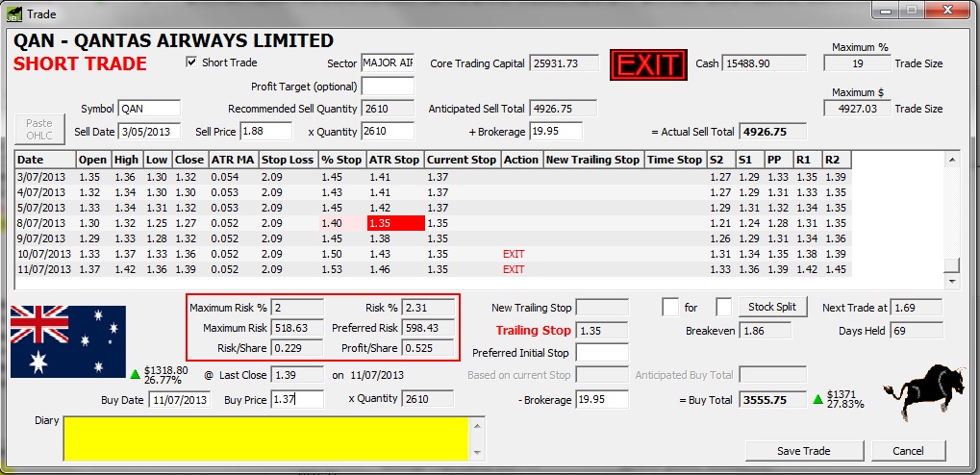This screenshot has height=475, width=980.
Task: Click the Sell Price field 1.88
Action: pos(266,131)
